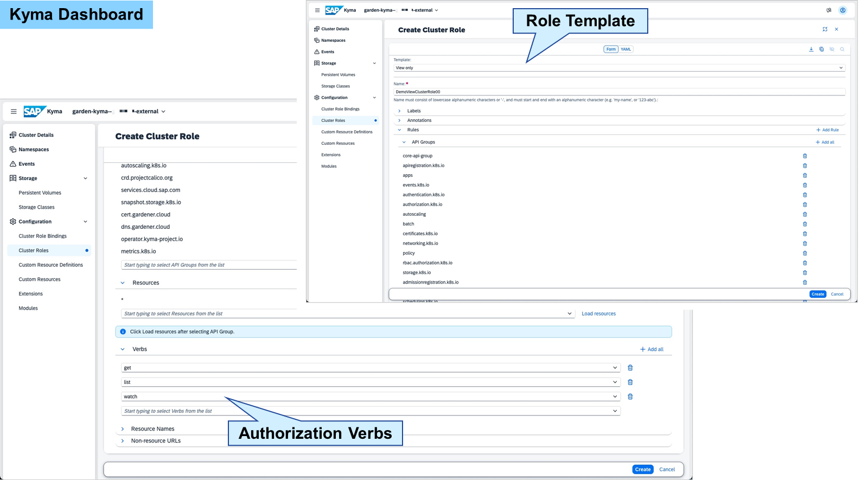Collapse the Verbs section

(x=123, y=349)
